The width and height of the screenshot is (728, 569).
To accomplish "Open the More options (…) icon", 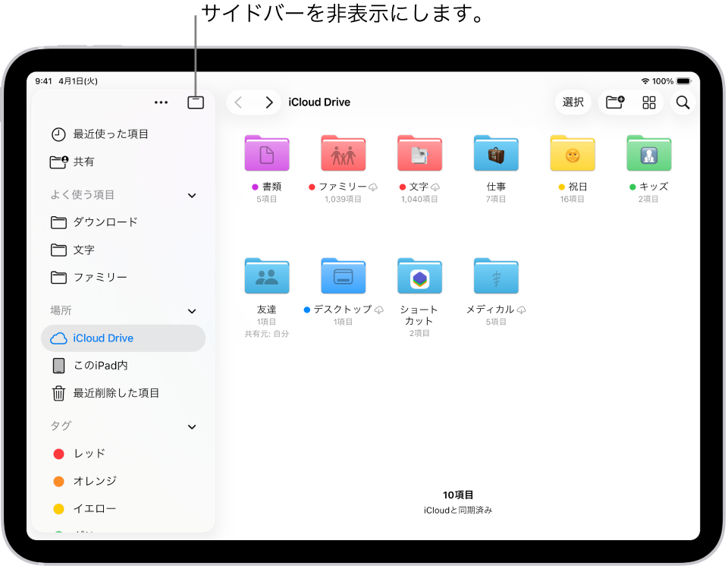I will [x=161, y=102].
